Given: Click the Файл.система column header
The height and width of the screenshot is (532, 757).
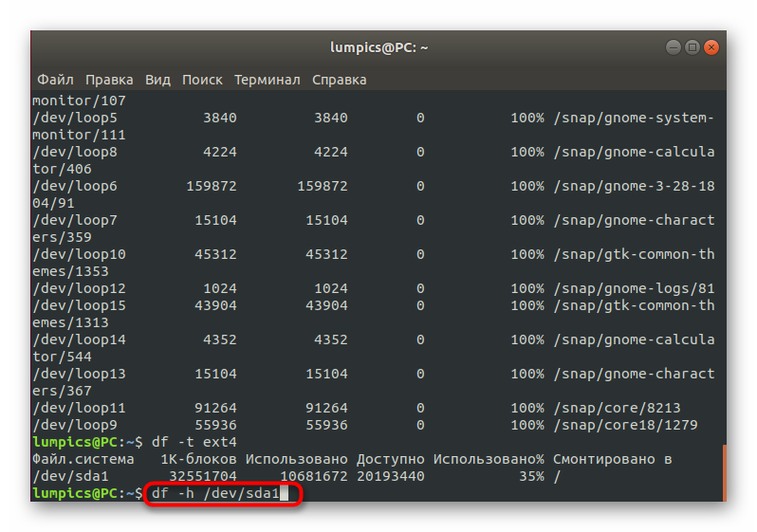Looking at the screenshot, I should (83, 459).
